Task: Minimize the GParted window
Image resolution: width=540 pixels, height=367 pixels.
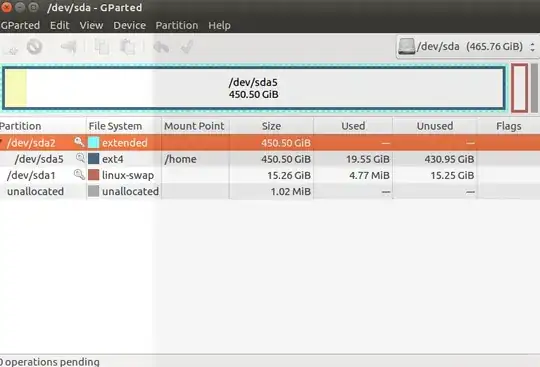Action: tap(20, 7)
